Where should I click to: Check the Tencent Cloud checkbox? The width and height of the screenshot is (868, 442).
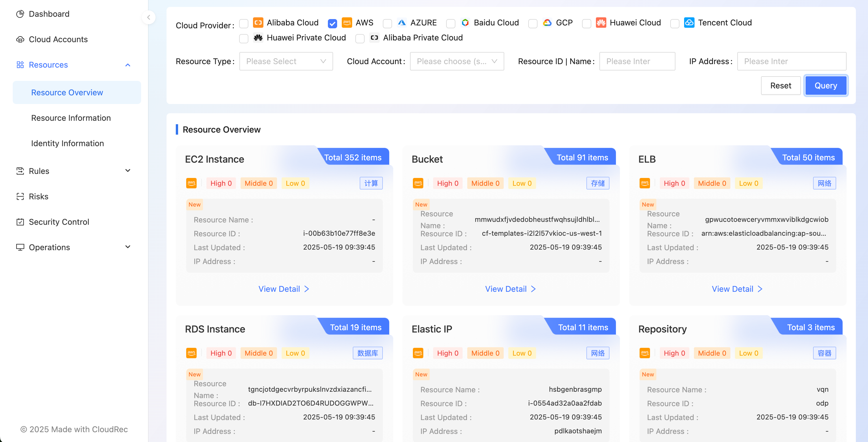tap(675, 24)
